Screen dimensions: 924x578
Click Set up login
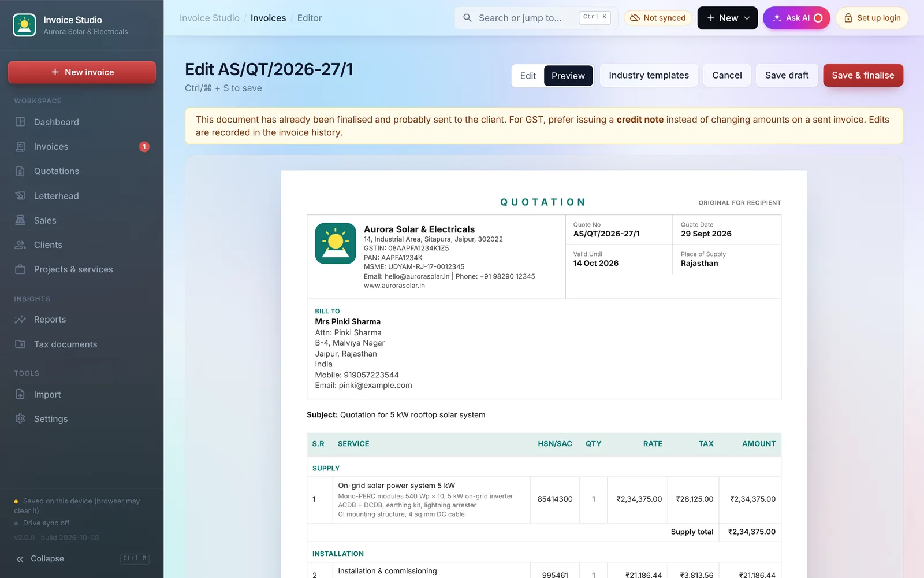872,18
